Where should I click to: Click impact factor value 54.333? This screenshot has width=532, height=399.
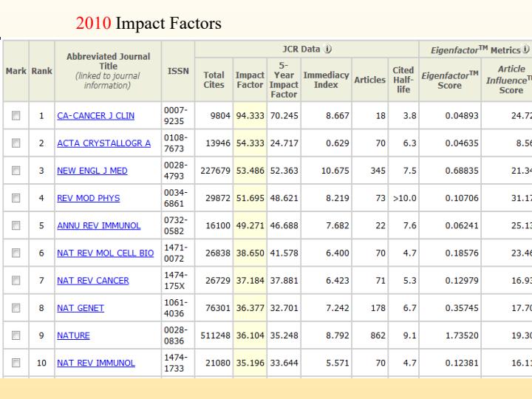250,143
